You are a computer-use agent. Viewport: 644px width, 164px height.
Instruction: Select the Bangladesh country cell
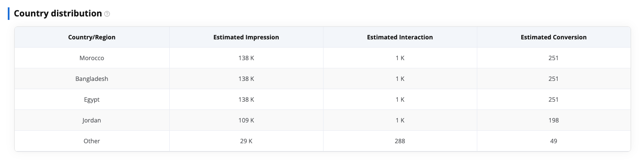pos(92,79)
